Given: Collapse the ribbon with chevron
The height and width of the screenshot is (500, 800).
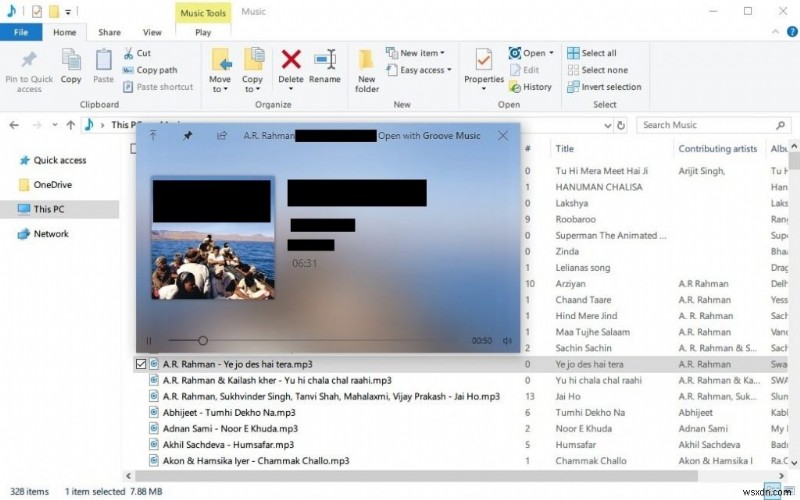Looking at the screenshot, I should coord(776,32).
